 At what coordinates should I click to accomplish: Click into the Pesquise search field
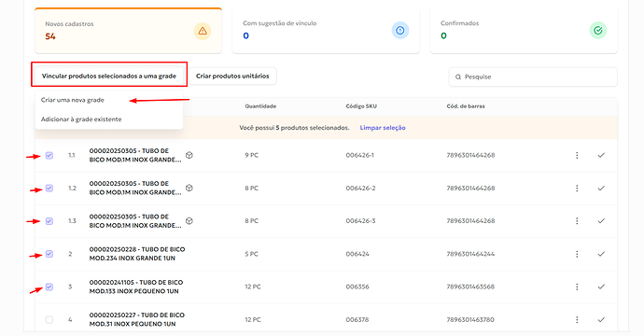point(533,77)
